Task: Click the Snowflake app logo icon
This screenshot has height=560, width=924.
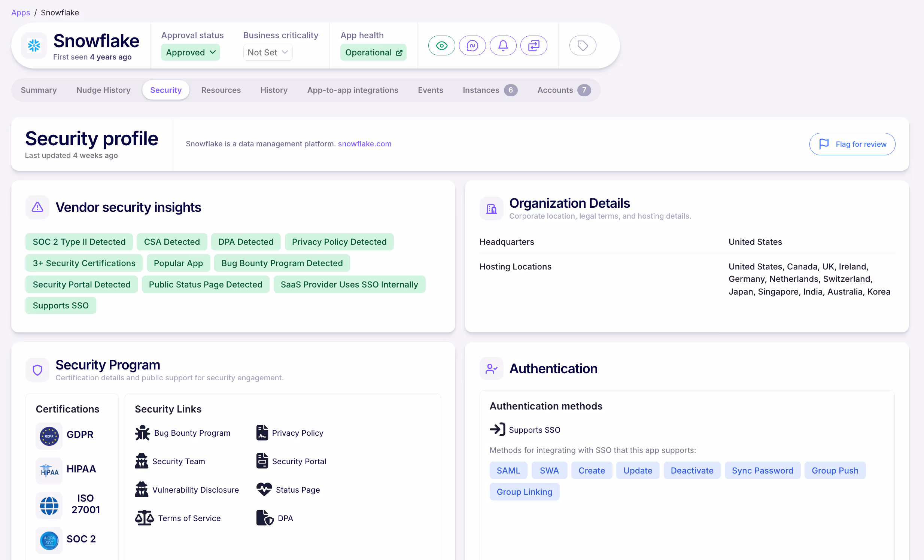Action: (x=34, y=46)
